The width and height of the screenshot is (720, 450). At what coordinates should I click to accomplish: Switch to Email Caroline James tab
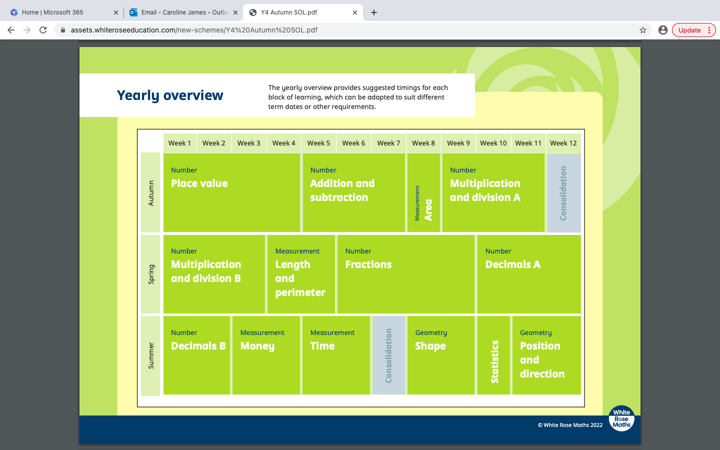point(180,13)
